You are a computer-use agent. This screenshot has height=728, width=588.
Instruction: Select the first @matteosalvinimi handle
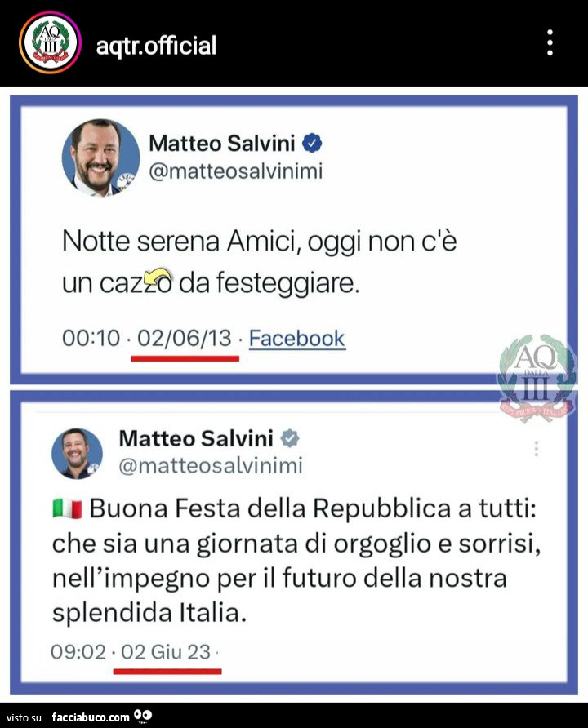pos(235,171)
